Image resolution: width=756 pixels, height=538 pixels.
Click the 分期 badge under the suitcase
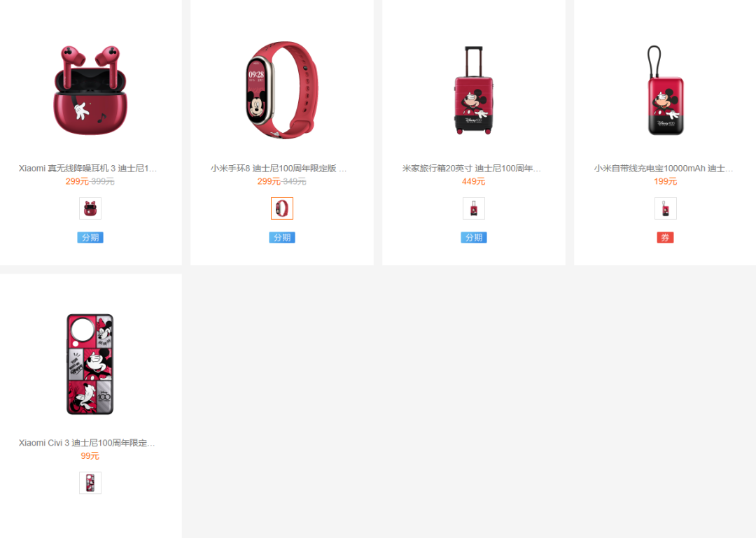coord(473,237)
